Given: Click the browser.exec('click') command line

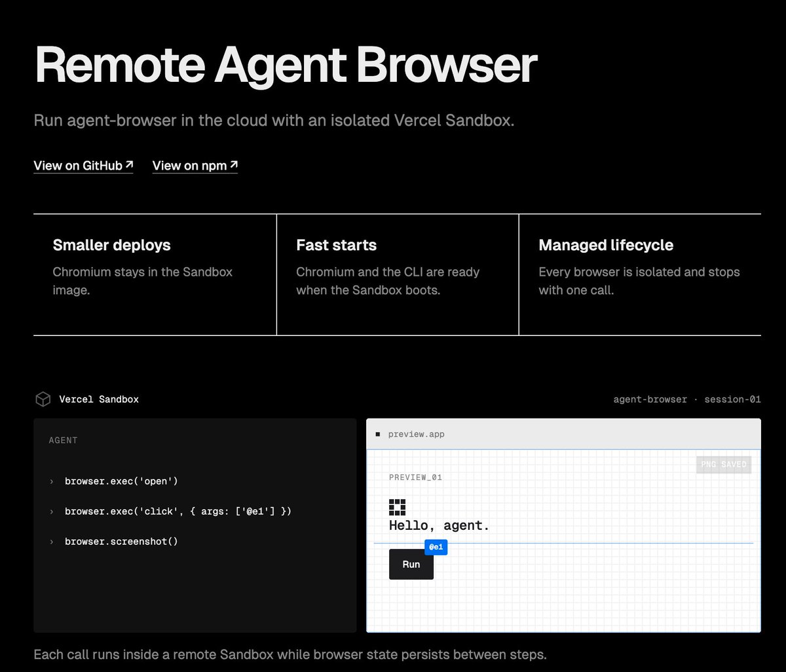Looking at the screenshot, I should (178, 511).
